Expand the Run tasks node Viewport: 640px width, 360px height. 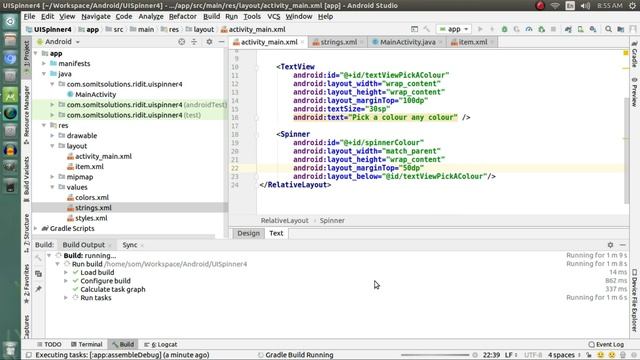pyautogui.click(x=66, y=298)
